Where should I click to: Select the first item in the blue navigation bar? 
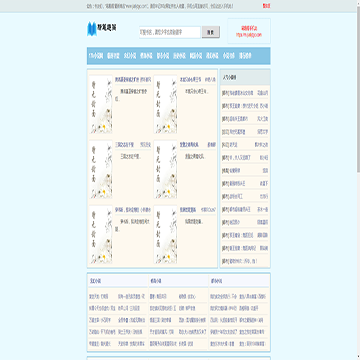[96, 56]
